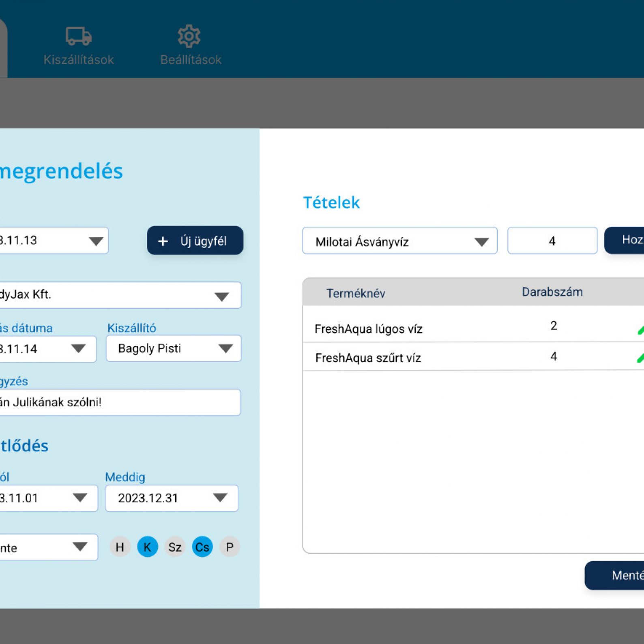Deselect the K (Tuesday) day selector
644x644 pixels.
click(147, 547)
